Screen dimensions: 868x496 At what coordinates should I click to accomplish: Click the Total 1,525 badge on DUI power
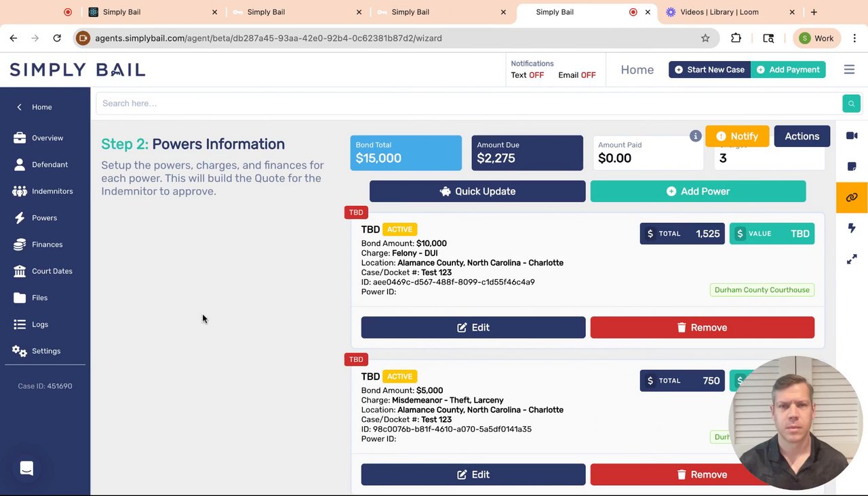[x=682, y=234]
